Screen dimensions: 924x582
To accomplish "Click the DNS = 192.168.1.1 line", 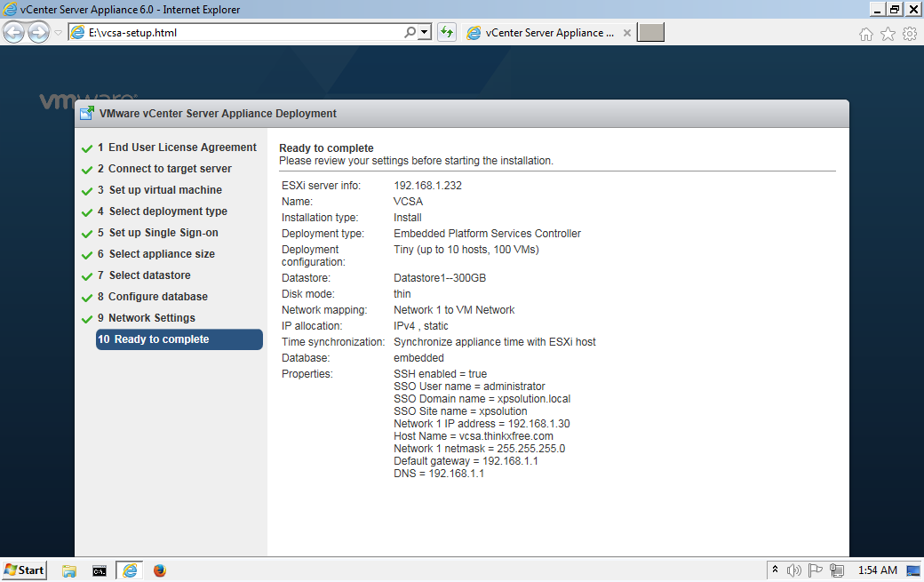I will coord(438,473).
